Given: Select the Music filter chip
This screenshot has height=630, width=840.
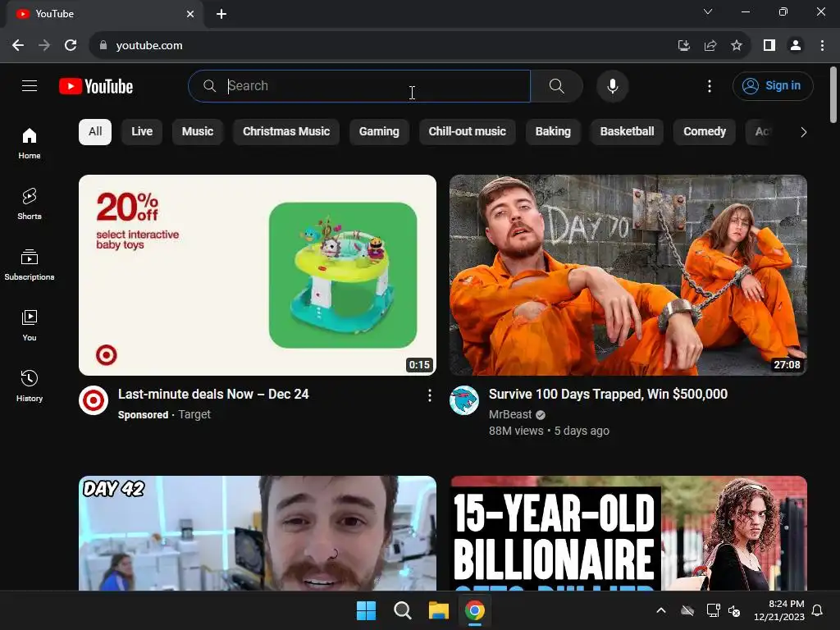Looking at the screenshot, I should tap(197, 132).
